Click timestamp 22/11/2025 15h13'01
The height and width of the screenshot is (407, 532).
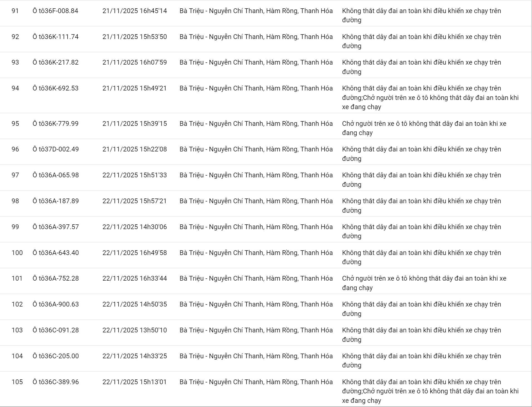click(134, 382)
